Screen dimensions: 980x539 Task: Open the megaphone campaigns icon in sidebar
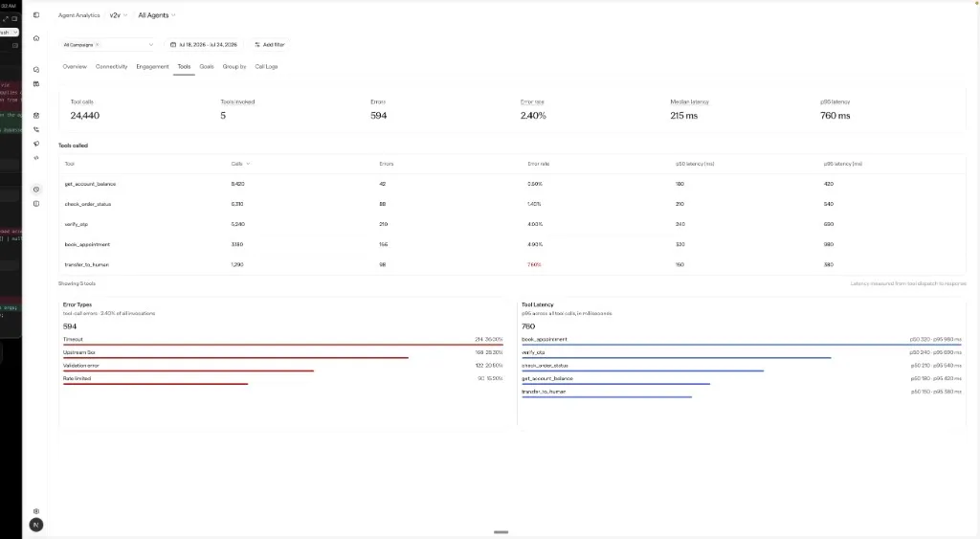[36, 144]
